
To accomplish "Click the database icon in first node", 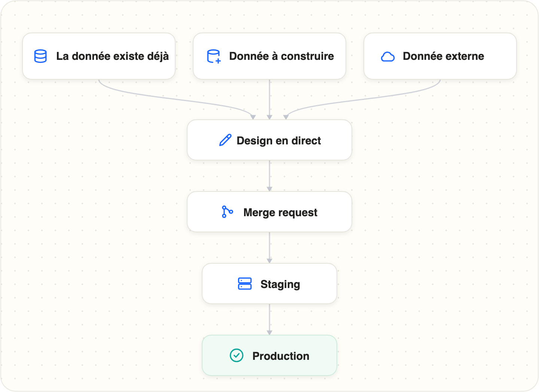I will click(x=40, y=56).
